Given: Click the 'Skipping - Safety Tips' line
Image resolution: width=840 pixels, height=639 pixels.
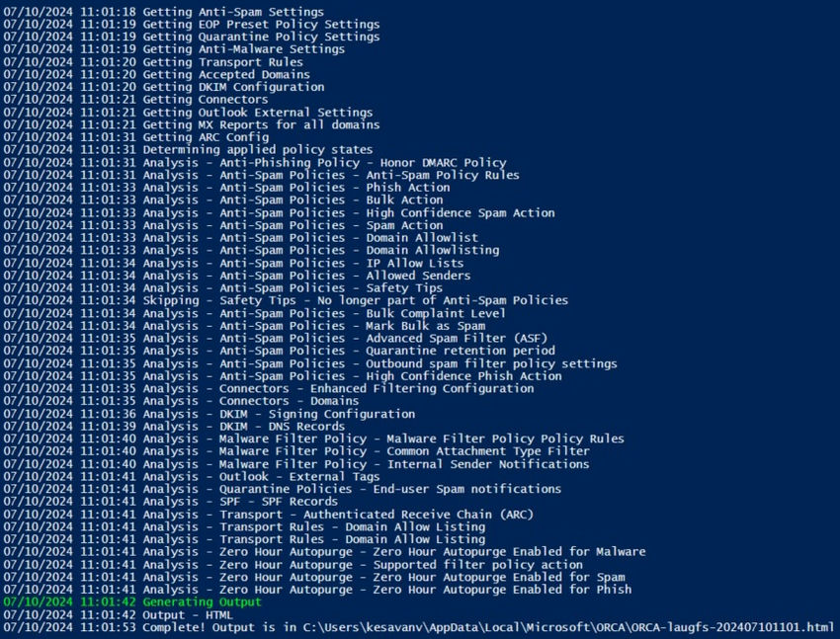Looking at the screenshot, I should pyautogui.click(x=355, y=300).
